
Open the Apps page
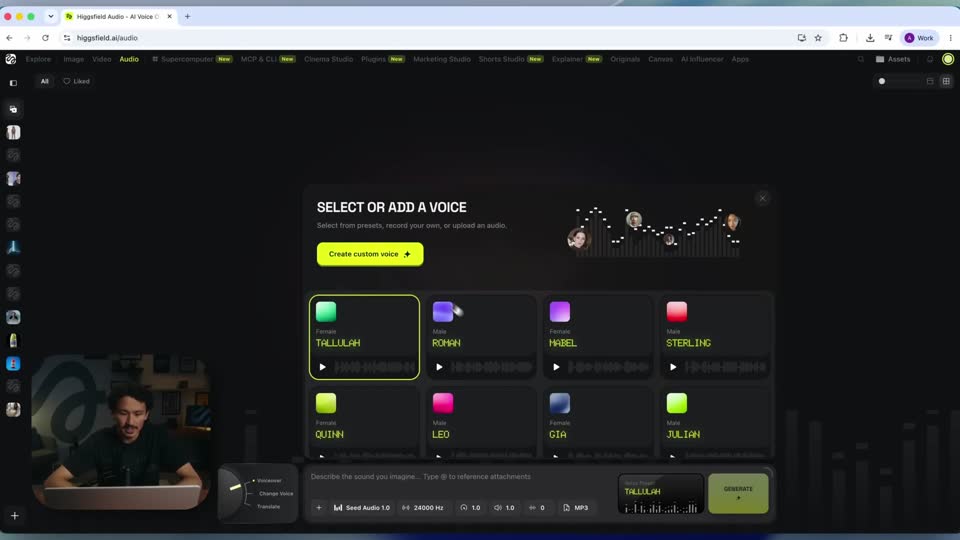[x=740, y=59]
